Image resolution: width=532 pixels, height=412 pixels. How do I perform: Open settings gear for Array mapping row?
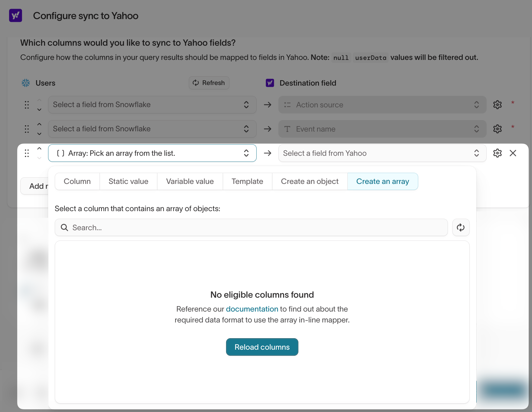pyautogui.click(x=498, y=153)
